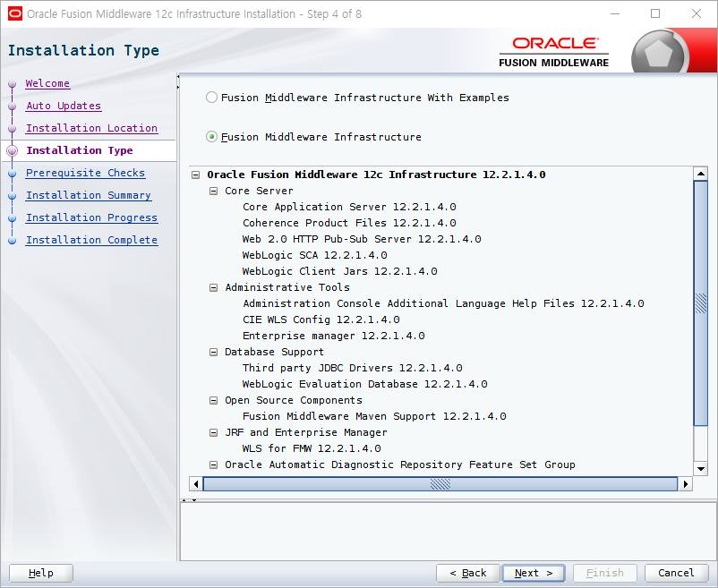Select Enterprise manager 12.2.1.4.0 item

coord(333,336)
